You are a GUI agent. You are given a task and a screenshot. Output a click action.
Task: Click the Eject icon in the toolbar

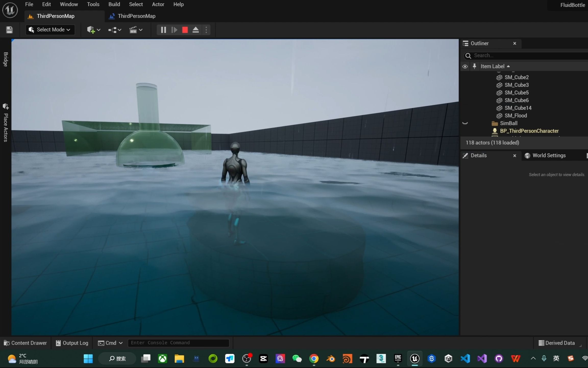coord(195,30)
